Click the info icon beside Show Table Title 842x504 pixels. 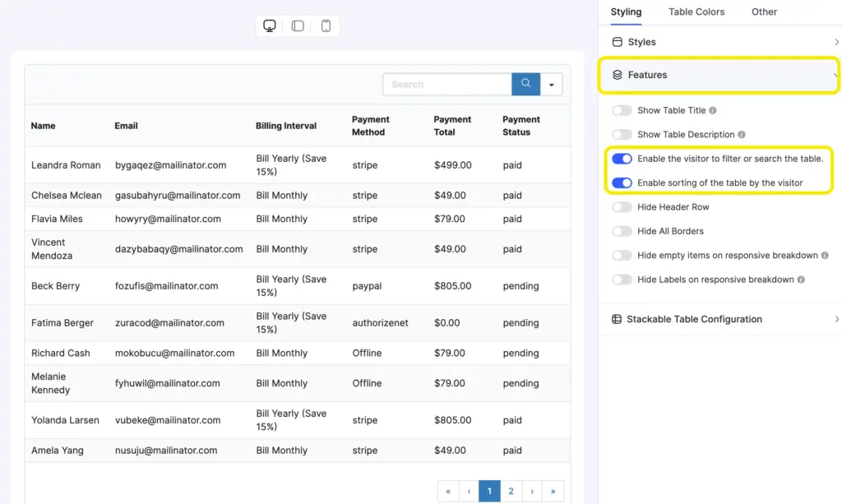(712, 110)
